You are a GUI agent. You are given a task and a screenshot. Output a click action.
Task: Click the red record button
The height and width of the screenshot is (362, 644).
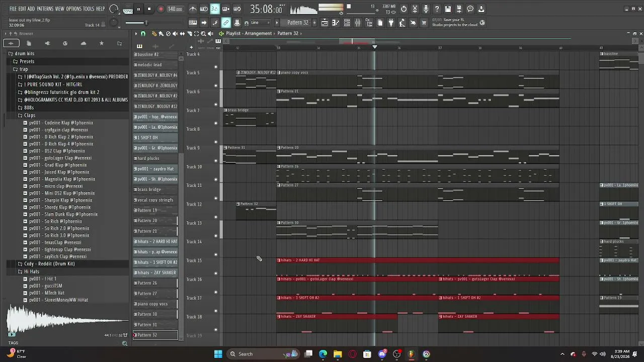click(160, 9)
